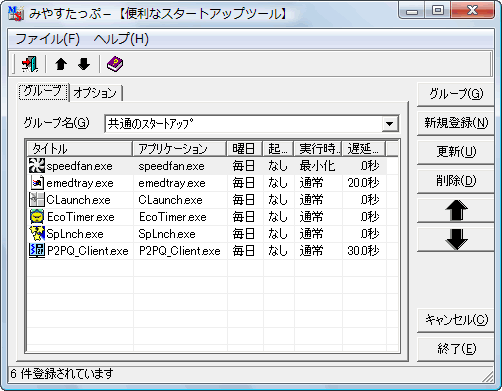Click 通常 in the P2PQ_Client.exe row
Viewport: 502px width, 391px height.
click(x=311, y=251)
